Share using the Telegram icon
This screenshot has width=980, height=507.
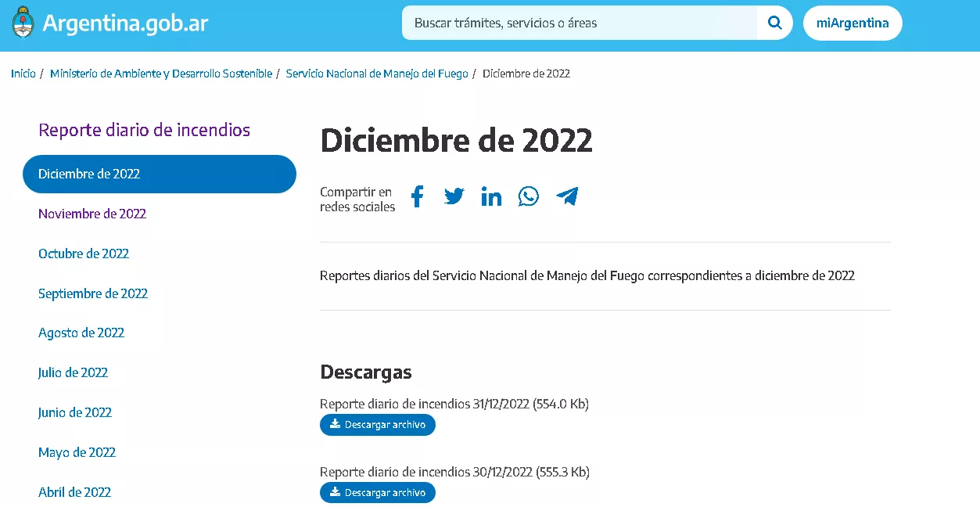(x=567, y=196)
